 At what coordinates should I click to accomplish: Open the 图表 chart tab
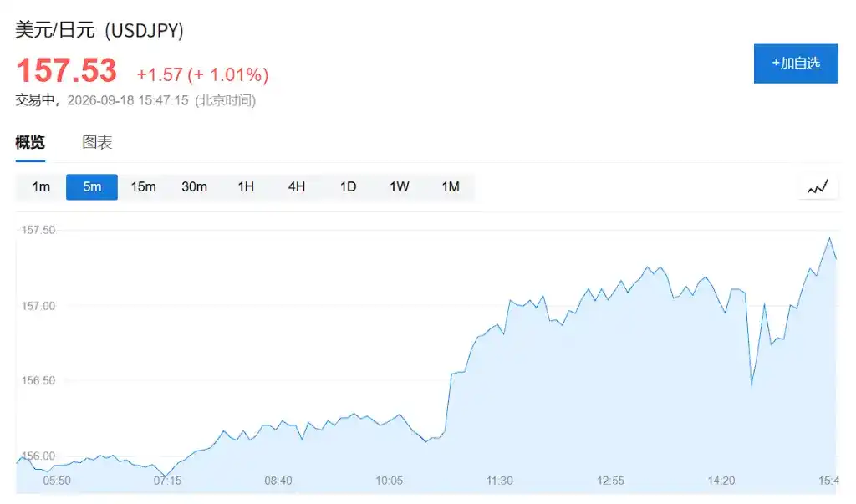(x=97, y=143)
